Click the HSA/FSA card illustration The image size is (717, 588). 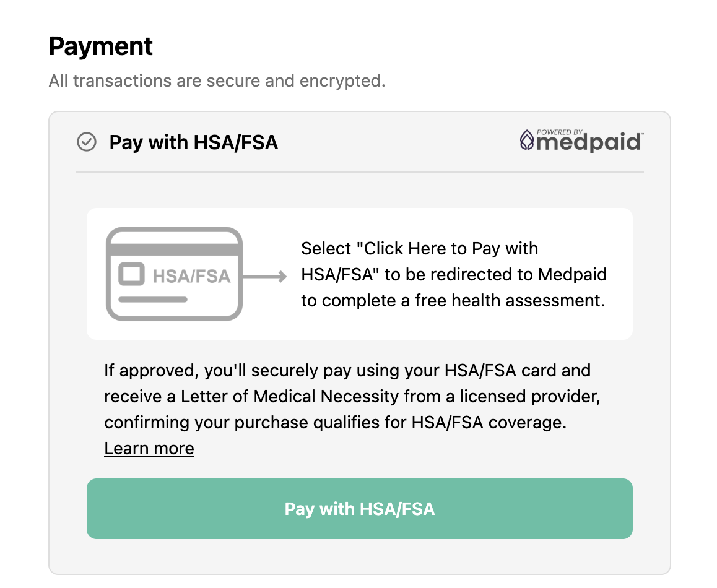(174, 274)
